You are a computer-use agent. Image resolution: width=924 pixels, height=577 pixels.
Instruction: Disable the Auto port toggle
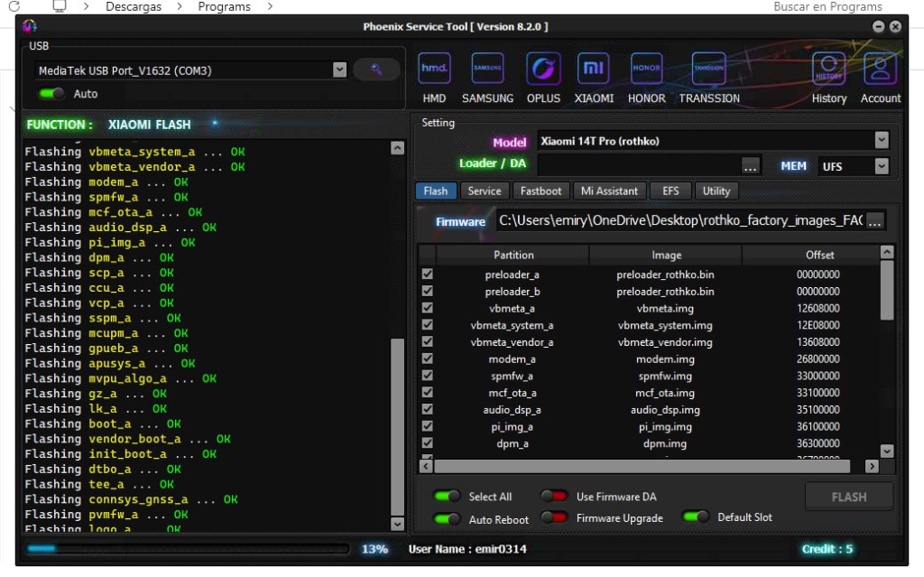(51, 93)
